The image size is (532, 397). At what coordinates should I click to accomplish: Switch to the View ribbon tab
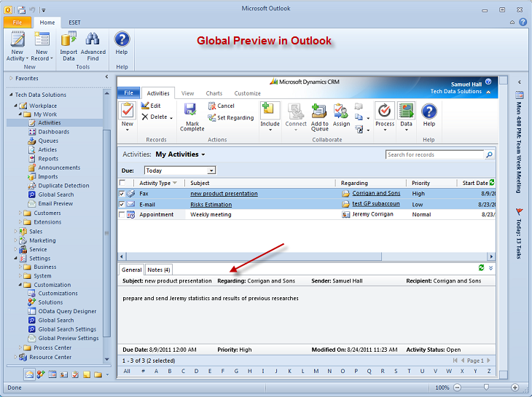187,93
